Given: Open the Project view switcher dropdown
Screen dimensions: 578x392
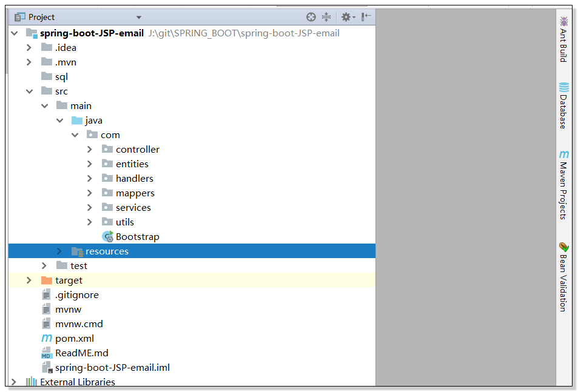Looking at the screenshot, I should (x=138, y=17).
